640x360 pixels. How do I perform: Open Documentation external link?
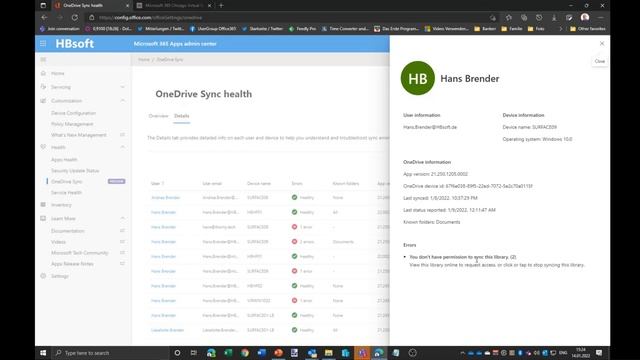[68, 231]
